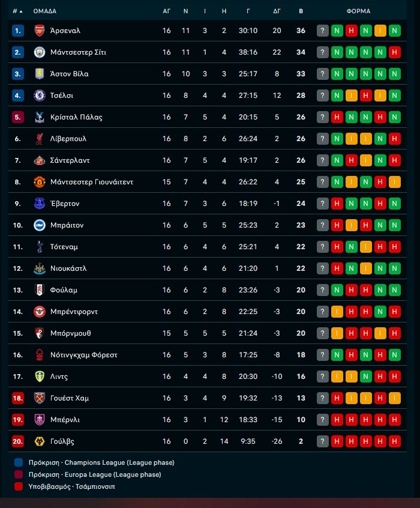Click the Aston Villa team logo
The width and height of the screenshot is (420, 508).
[40, 74]
